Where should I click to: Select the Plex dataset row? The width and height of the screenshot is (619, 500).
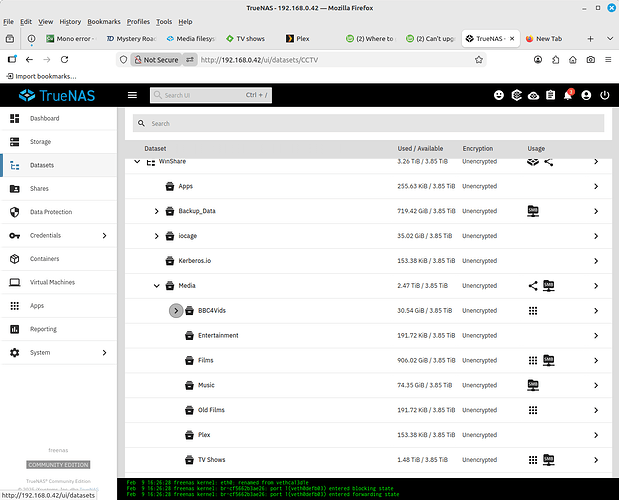(368, 435)
